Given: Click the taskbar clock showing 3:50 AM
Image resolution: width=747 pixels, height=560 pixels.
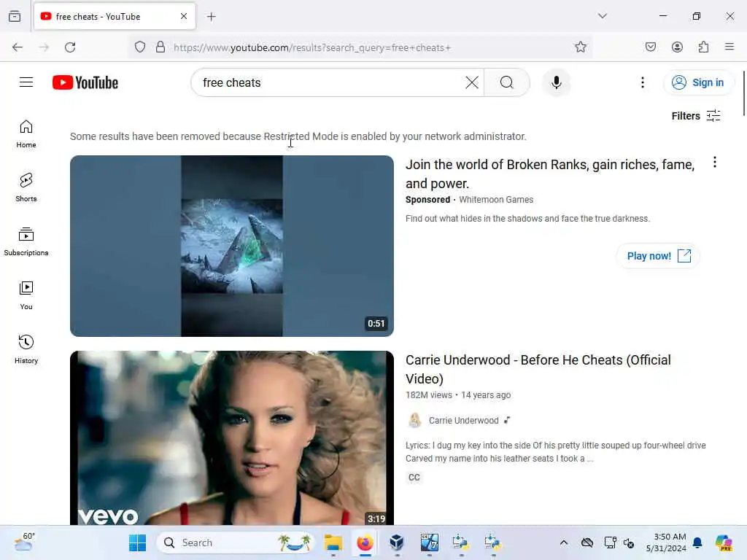Looking at the screenshot, I should pyautogui.click(x=667, y=542).
